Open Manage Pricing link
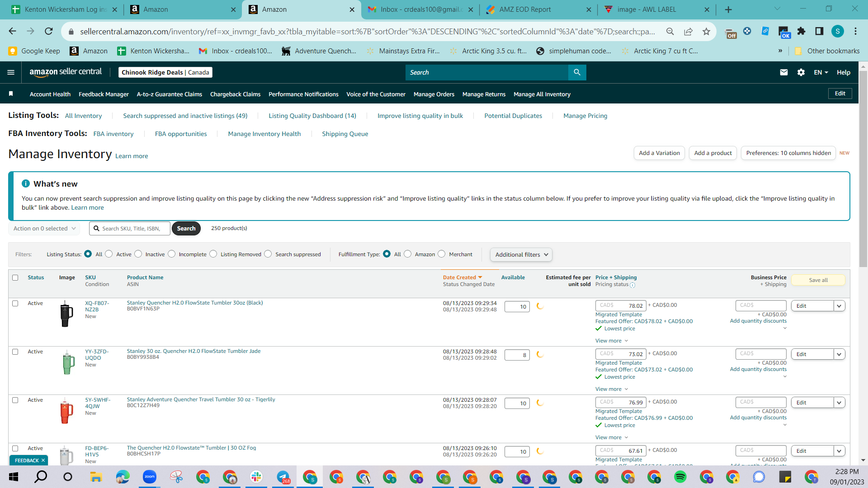 [585, 116]
